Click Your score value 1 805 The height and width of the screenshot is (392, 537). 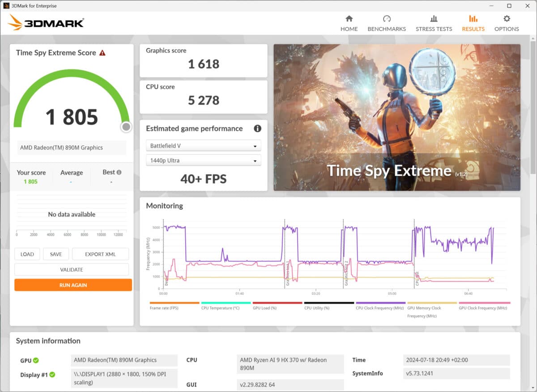(x=30, y=182)
